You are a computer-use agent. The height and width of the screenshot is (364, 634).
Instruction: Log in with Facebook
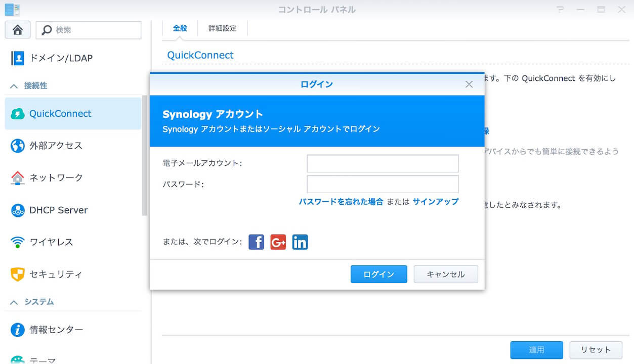click(x=257, y=242)
